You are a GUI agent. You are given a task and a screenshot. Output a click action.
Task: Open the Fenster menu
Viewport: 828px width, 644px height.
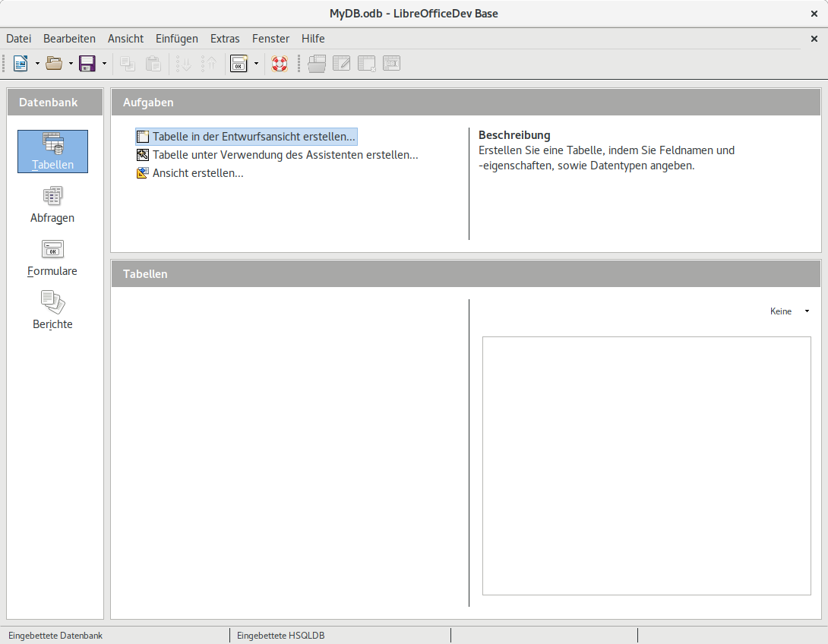tap(271, 39)
